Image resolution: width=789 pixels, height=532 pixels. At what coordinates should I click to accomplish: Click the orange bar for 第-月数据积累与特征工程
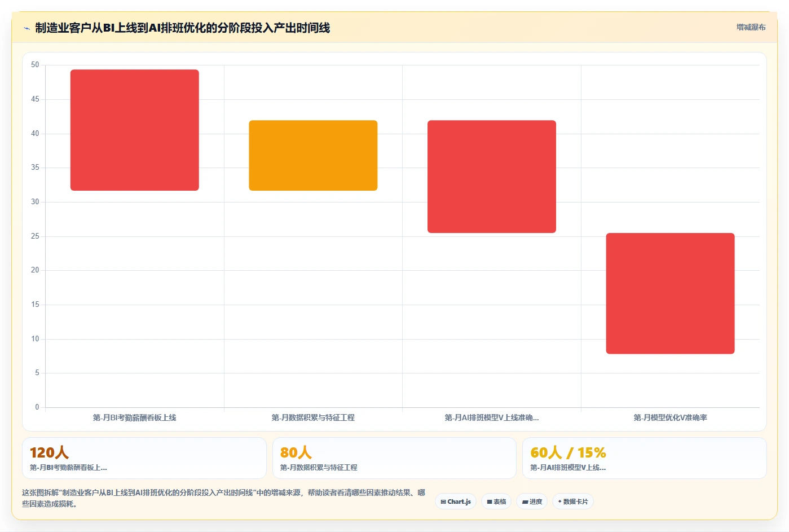pyautogui.click(x=313, y=155)
